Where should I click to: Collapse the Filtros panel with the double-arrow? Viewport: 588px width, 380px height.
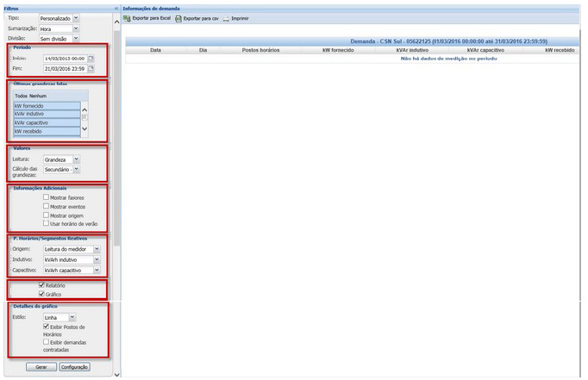116,8
